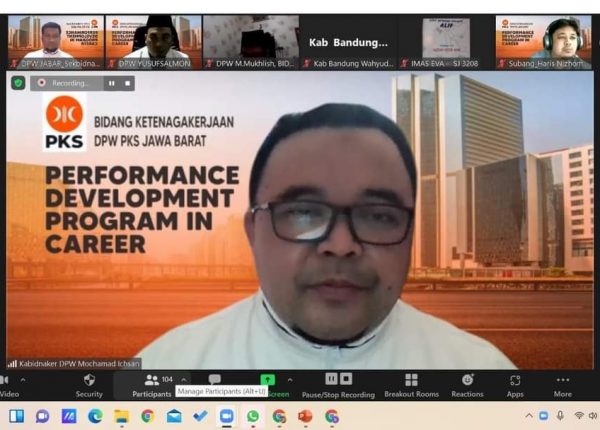Open the Reactions emoji menu
The height and width of the screenshot is (430, 600).
[x=467, y=386]
